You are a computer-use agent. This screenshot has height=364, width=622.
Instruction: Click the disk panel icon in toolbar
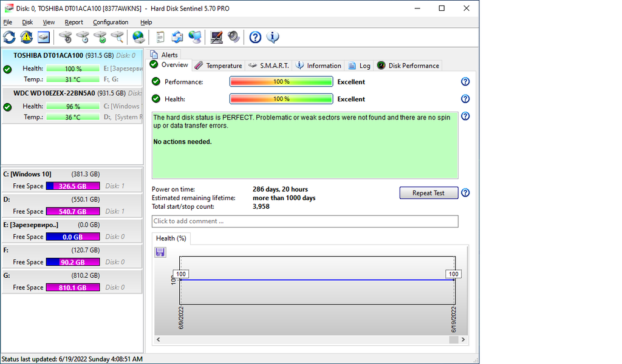pyautogui.click(x=44, y=37)
